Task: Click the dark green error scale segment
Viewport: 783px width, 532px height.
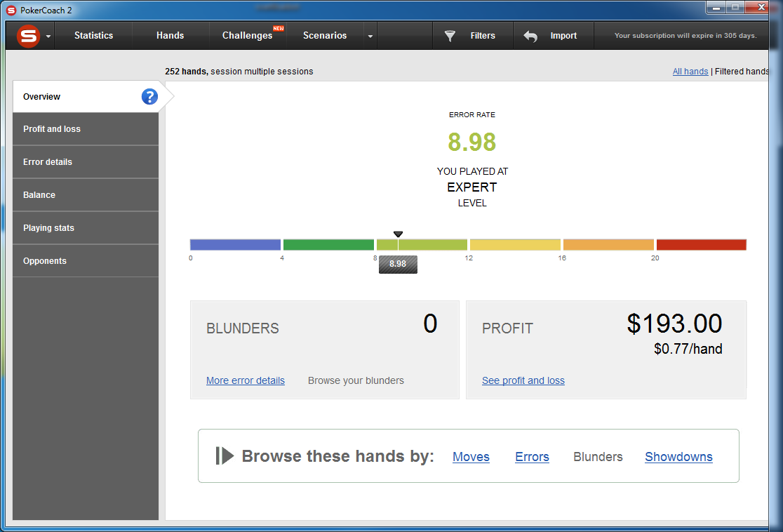Action: tap(328, 245)
